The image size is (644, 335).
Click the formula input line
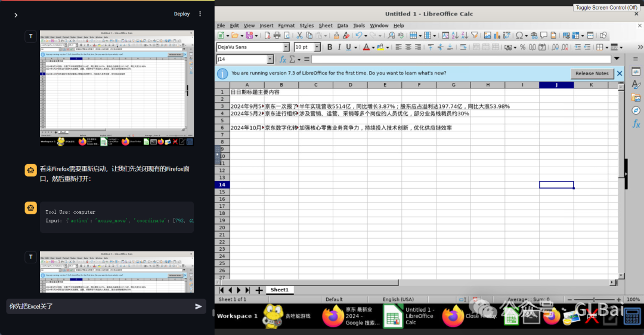(462, 59)
